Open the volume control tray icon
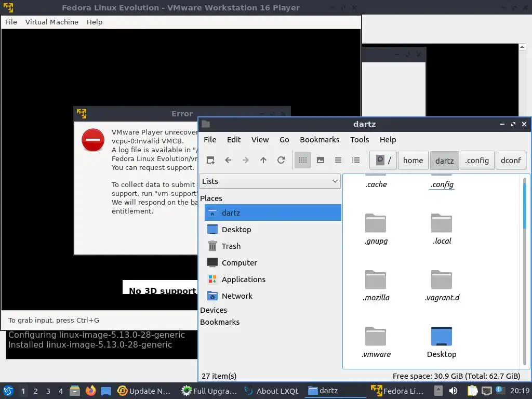This screenshot has height=399, width=532. tap(453, 391)
